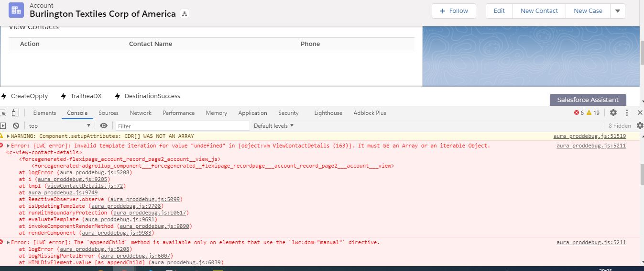644x271 pixels.
Task: Click the console vertical scrollbar thumb
Action: pos(641,175)
